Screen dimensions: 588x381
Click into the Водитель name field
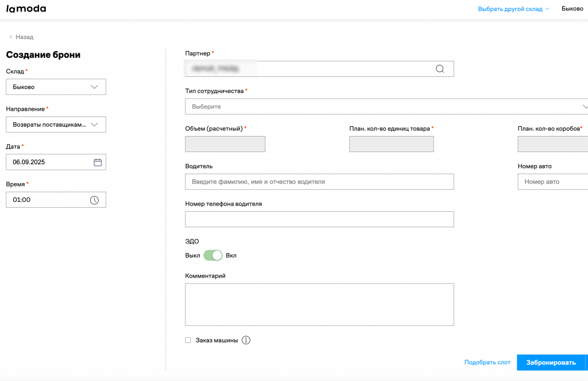pyautogui.click(x=319, y=182)
